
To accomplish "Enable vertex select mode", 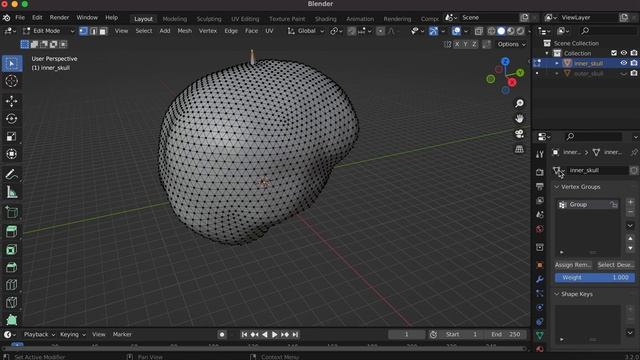I will point(83,31).
